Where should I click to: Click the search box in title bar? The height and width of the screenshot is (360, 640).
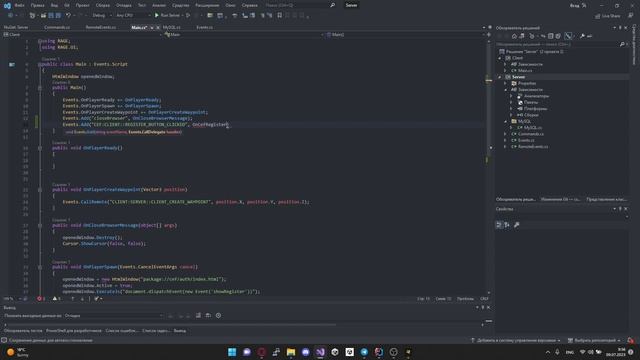point(300,5)
